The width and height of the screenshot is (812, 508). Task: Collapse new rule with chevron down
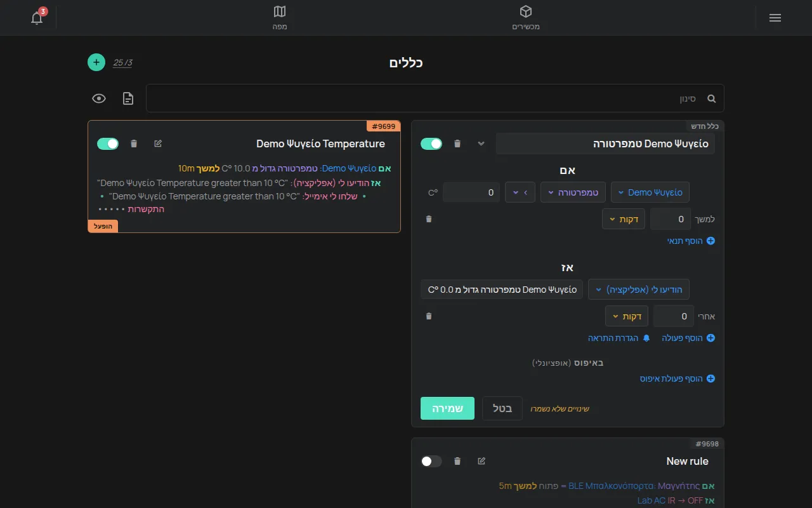(x=481, y=144)
